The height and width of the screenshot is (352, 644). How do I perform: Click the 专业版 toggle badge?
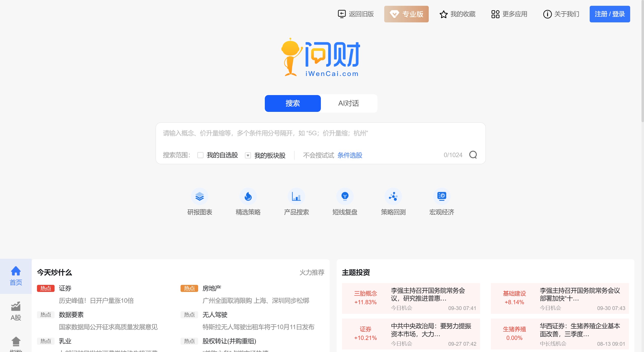406,14
